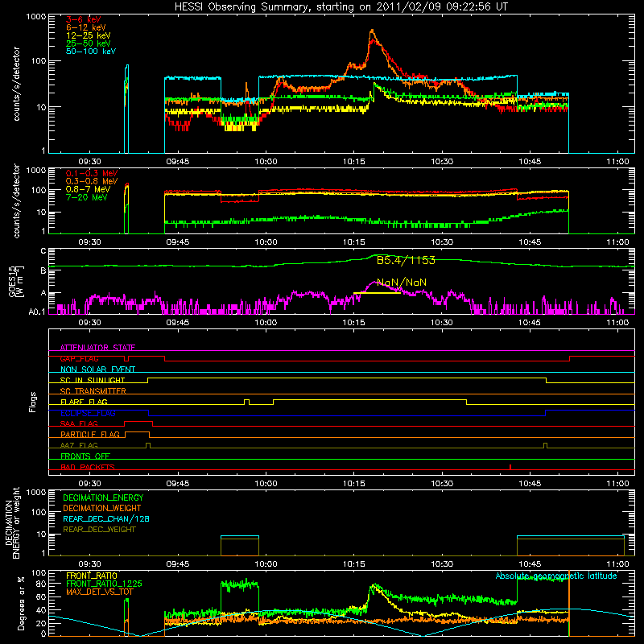
Task: Select the PARTICLE_FLAG label
Action: 90,435
